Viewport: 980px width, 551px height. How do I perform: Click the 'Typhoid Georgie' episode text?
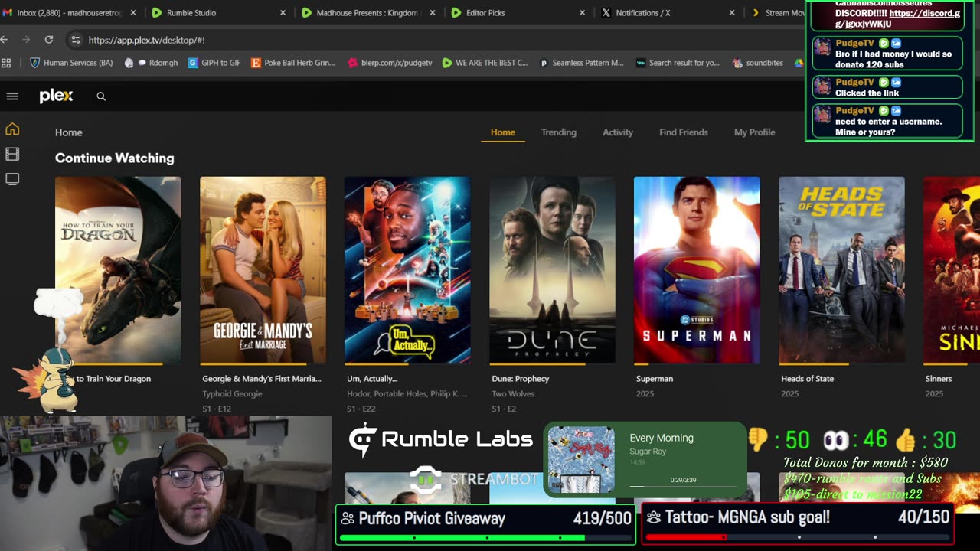click(x=232, y=394)
